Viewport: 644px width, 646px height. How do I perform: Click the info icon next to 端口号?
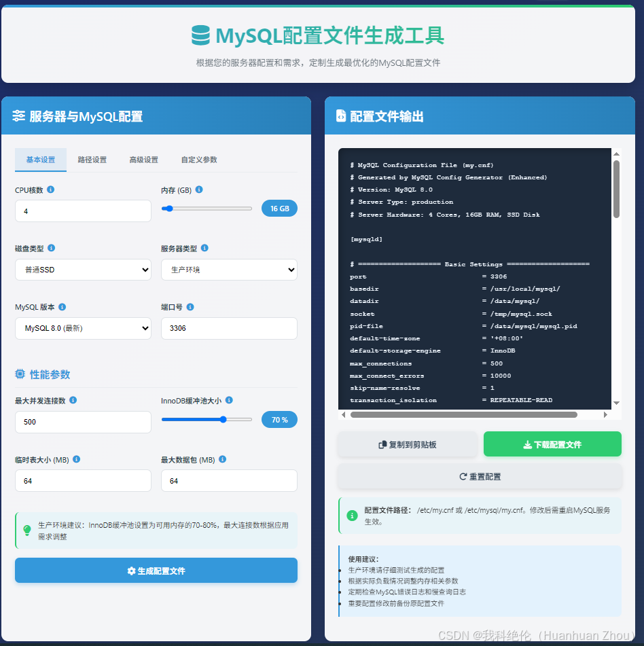[x=190, y=307]
